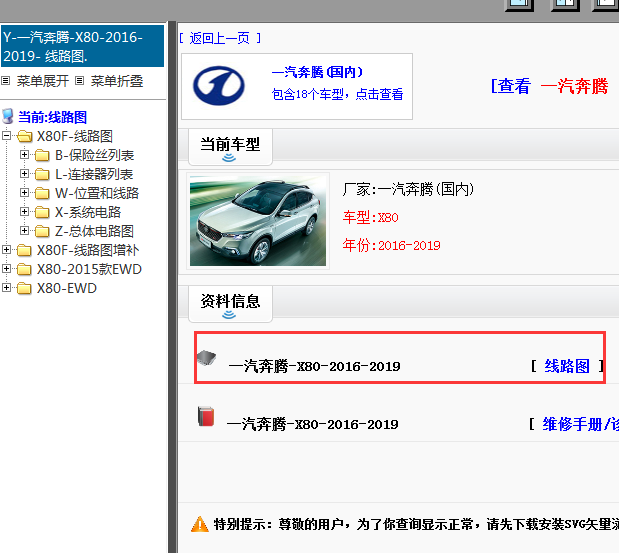This screenshot has width=619, height=553.
Task: Select X80F-线路图增补 in the tree
Action: (x=88, y=250)
